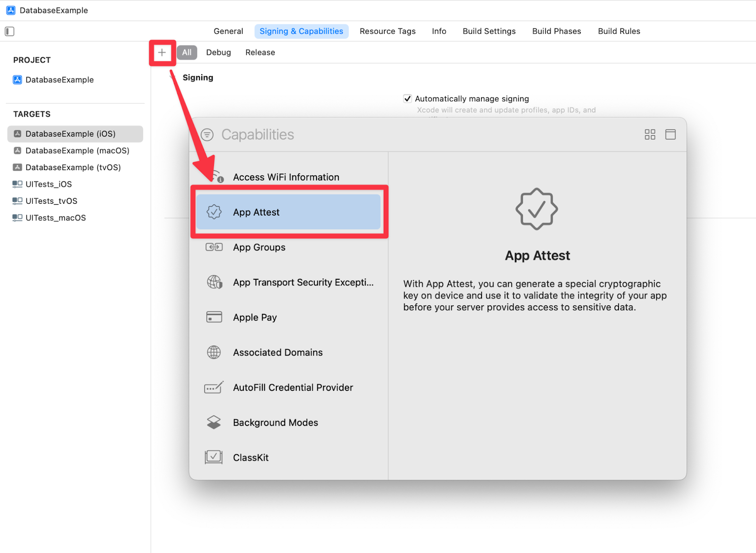This screenshot has height=553, width=756.
Task: Select the Apple Pay capability
Action: pyautogui.click(x=255, y=318)
